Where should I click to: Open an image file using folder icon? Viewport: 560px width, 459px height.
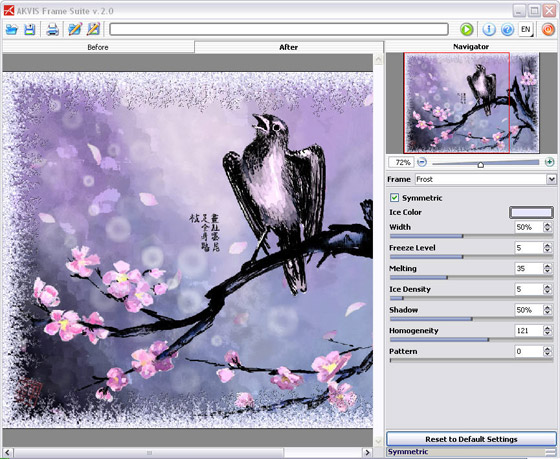click(11, 29)
